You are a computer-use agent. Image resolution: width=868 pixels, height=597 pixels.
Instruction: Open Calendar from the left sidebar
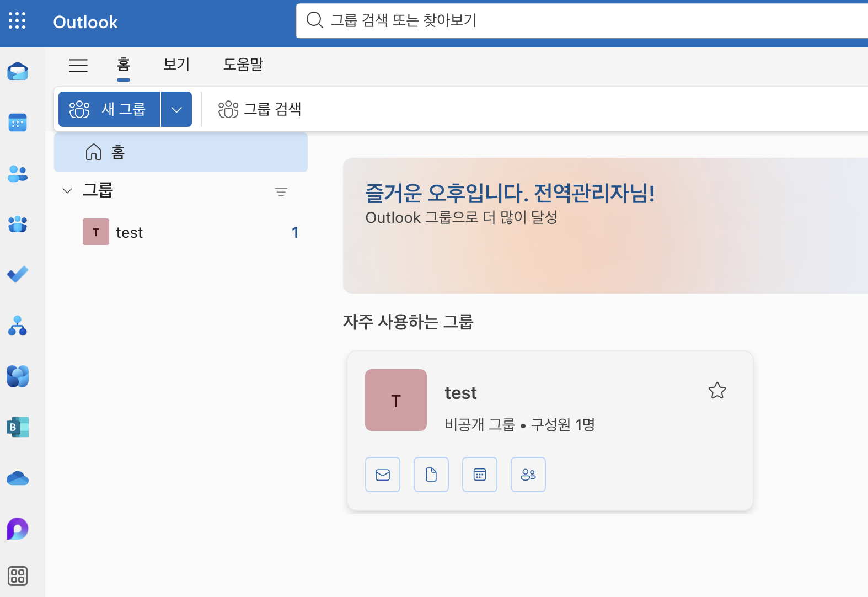(x=18, y=122)
